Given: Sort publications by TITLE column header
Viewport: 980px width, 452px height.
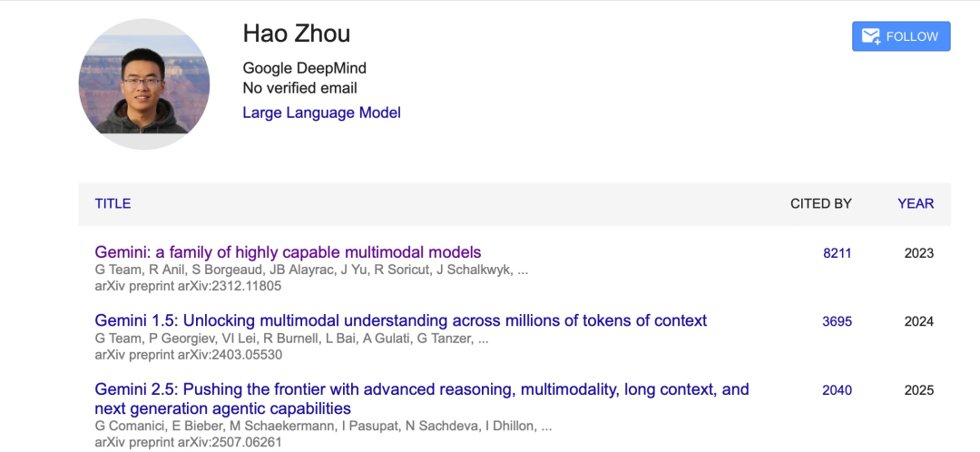Looking at the screenshot, I should 113,203.
